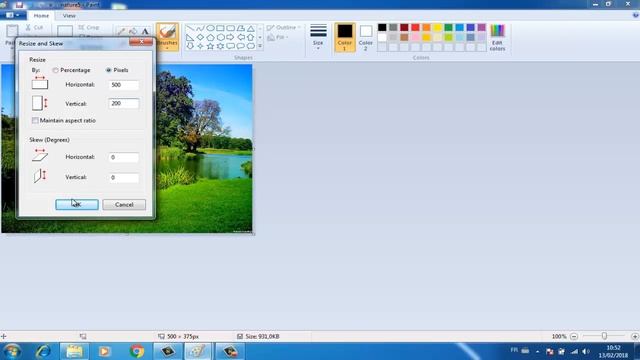The width and height of the screenshot is (640, 360).
Task: Open the Size thickness dropdown
Action: tap(318, 38)
